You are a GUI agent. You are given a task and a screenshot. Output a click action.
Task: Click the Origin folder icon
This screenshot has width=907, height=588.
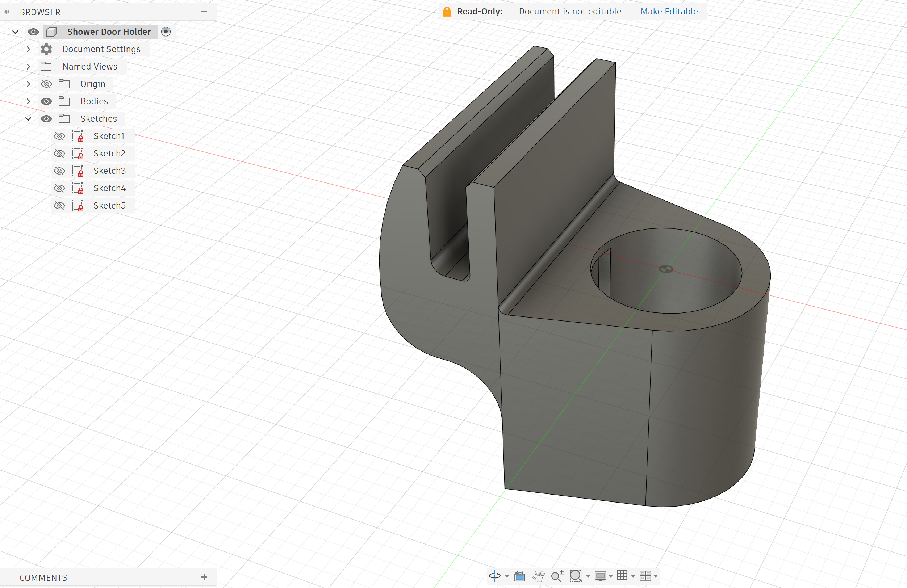64,84
